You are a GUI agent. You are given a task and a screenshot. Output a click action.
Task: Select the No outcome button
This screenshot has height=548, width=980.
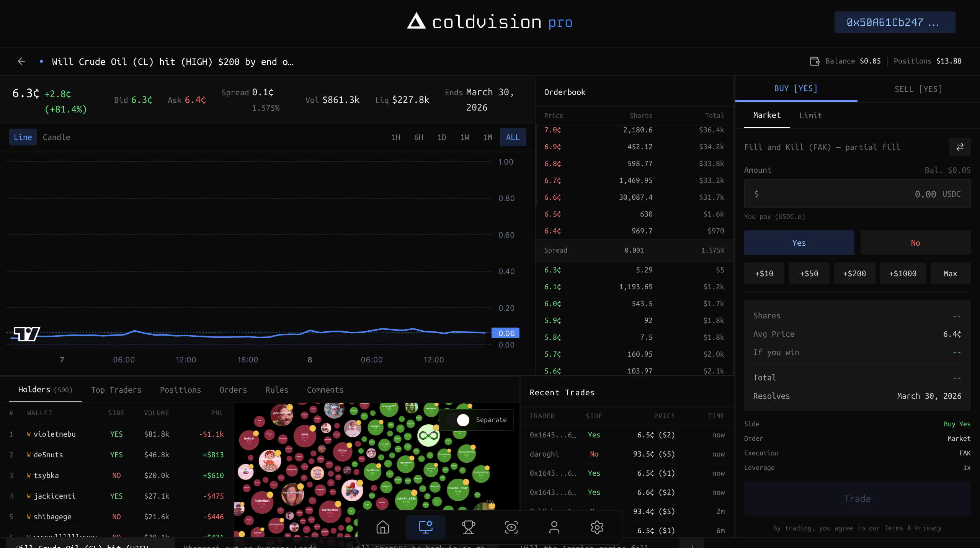tap(915, 243)
